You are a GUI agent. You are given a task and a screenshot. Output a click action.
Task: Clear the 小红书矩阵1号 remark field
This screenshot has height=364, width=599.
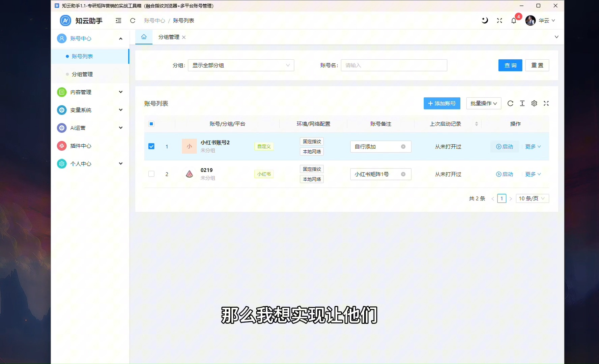[403, 174]
